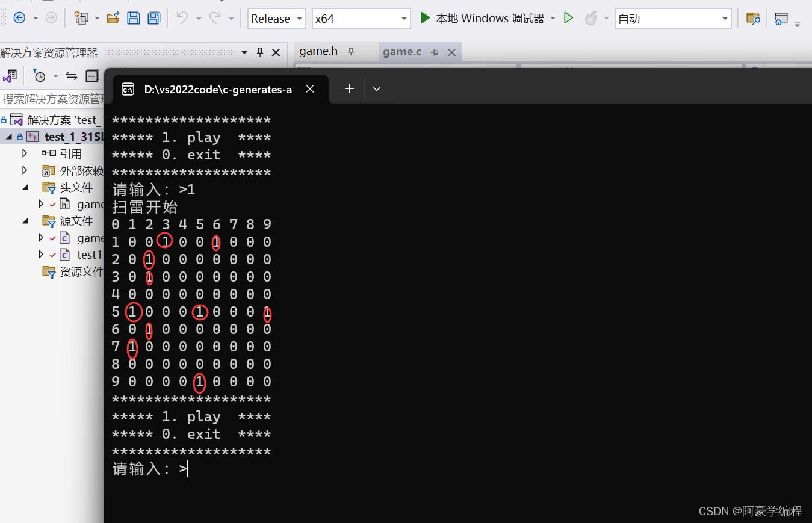The image size is (812, 523).
Task: Open Solution Explorer window options dropdown arrow
Action: (x=244, y=52)
